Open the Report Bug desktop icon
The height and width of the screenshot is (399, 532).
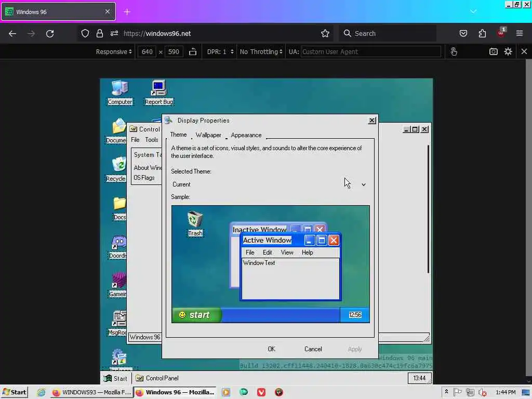pyautogui.click(x=159, y=92)
